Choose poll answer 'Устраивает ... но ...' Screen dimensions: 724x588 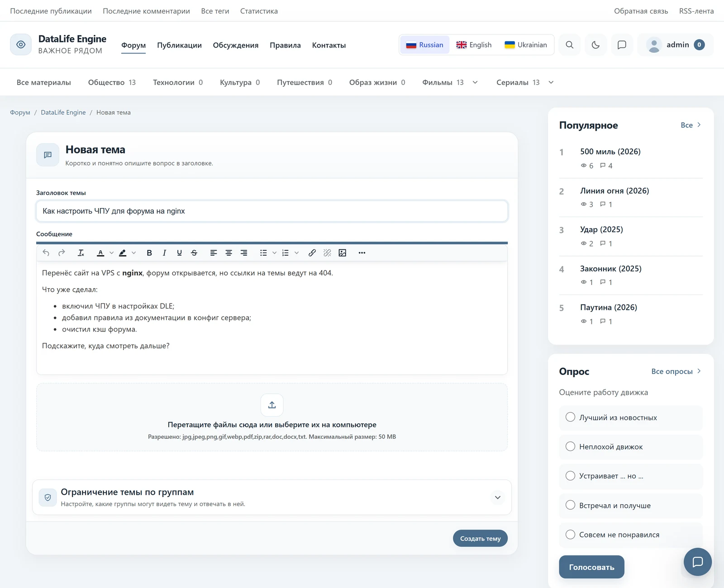point(631,476)
